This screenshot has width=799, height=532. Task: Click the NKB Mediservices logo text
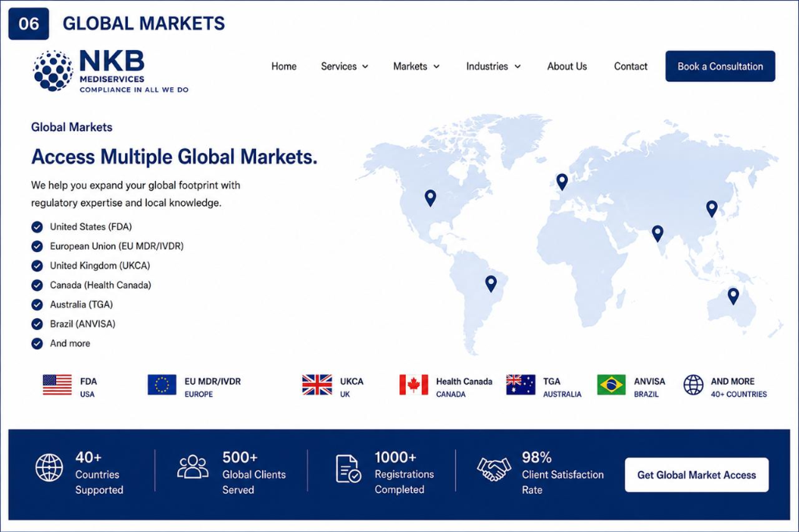tap(134, 71)
